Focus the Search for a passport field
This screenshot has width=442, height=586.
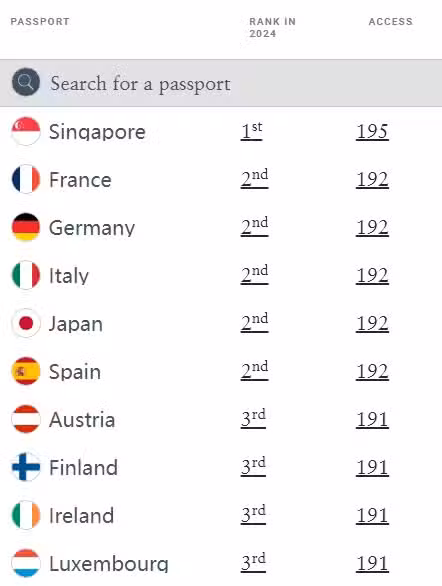[x=221, y=83]
